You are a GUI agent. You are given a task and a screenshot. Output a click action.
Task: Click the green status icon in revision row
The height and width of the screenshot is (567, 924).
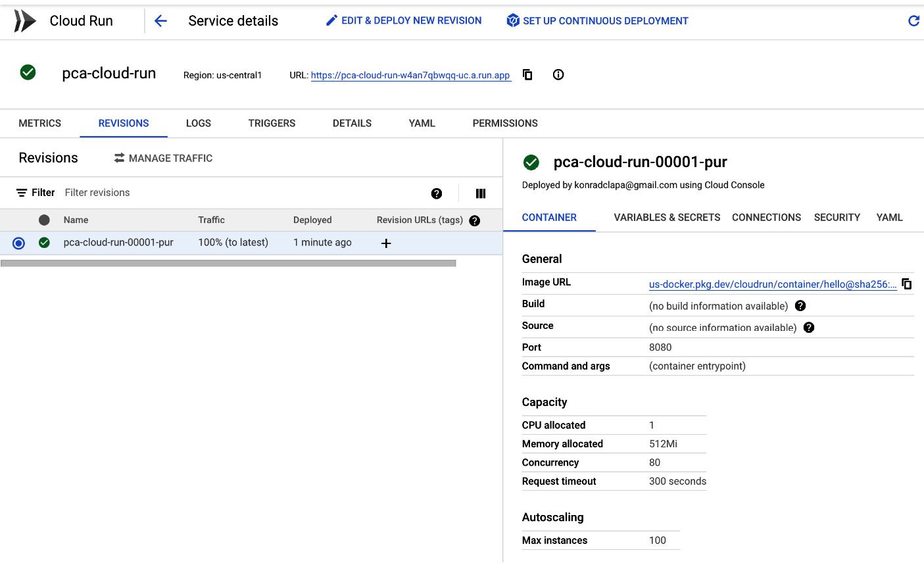[x=44, y=243]
